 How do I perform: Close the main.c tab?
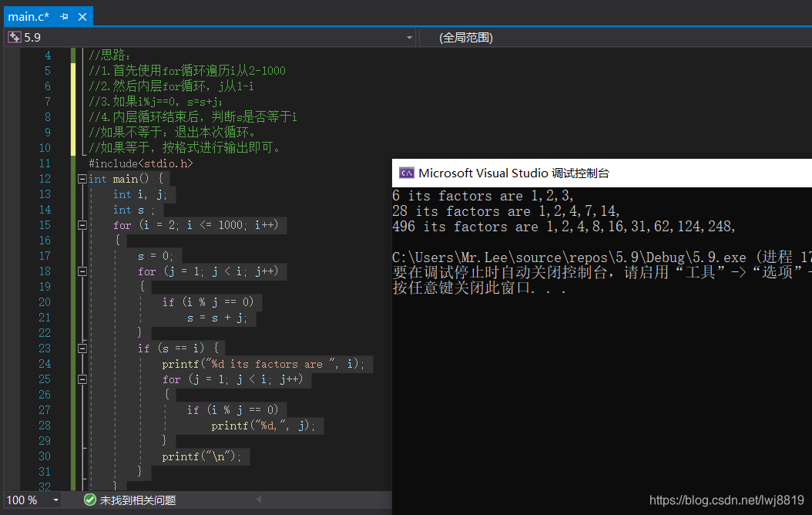[x=82, y=17]
